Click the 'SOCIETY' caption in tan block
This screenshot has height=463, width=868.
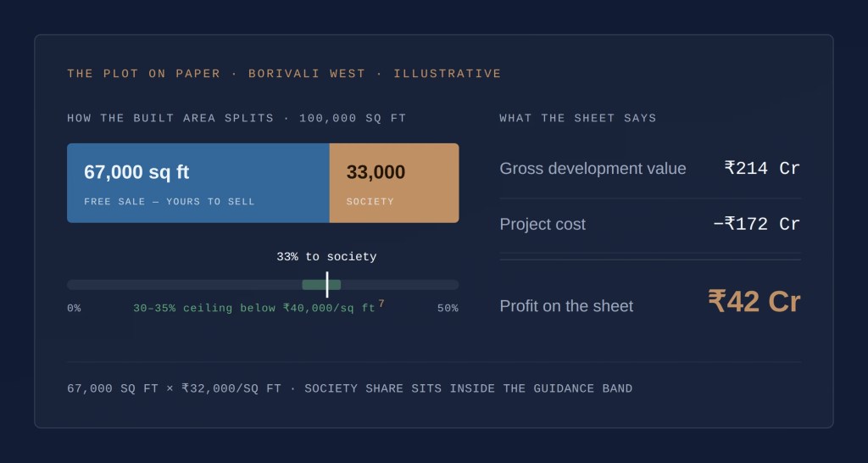(x=370, y=202)
